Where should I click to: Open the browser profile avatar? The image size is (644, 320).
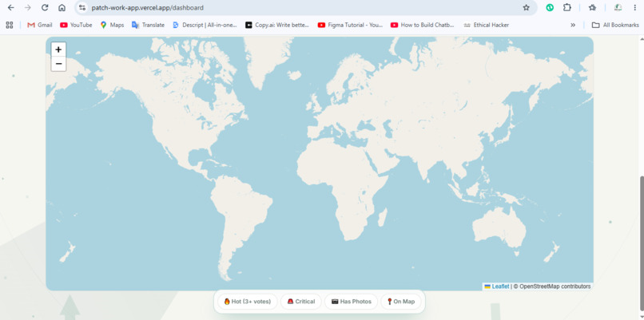618,7
